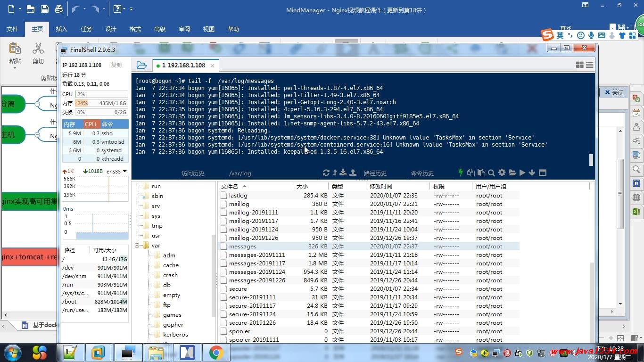Viewport: 644px width, 362px height.
Task: Click the play arrow icon in terminal toolbar
Action: (x=522, y=173)
